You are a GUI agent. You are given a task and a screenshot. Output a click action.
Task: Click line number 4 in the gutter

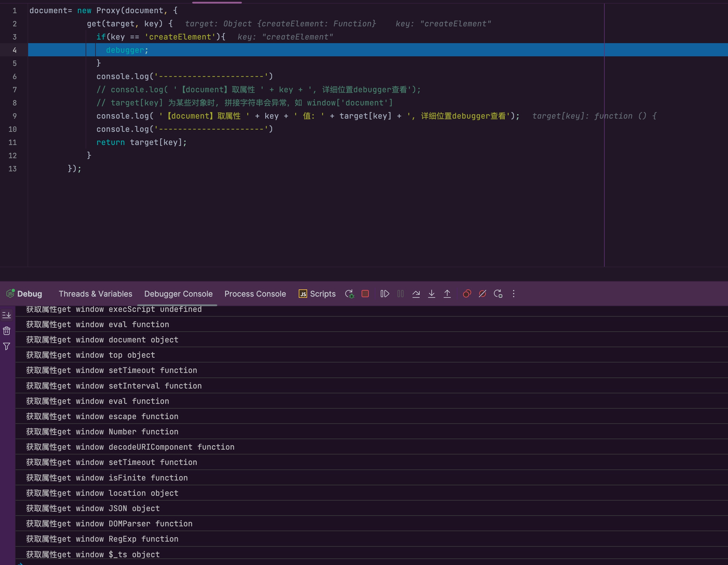point(15,50)
